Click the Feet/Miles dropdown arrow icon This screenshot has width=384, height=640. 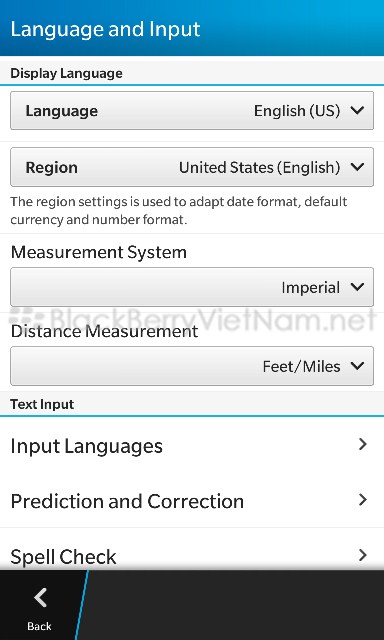(x=357, y=366)
